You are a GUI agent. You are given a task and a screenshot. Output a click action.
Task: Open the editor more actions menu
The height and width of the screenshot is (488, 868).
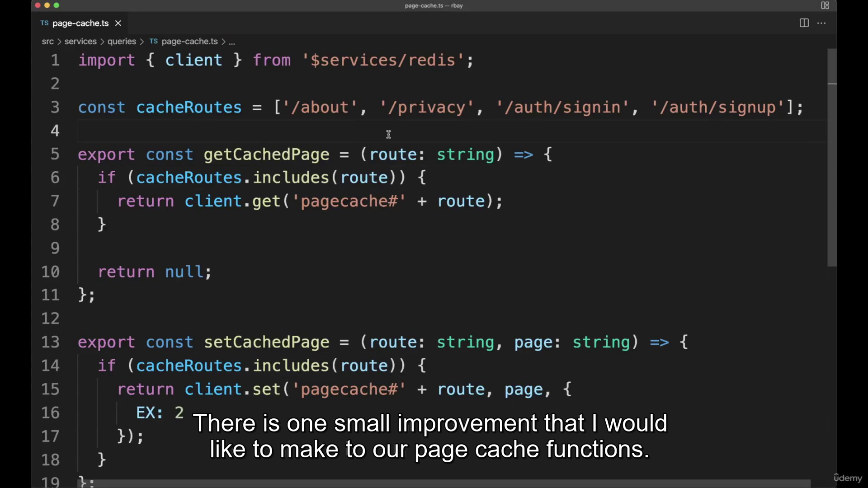821,23
